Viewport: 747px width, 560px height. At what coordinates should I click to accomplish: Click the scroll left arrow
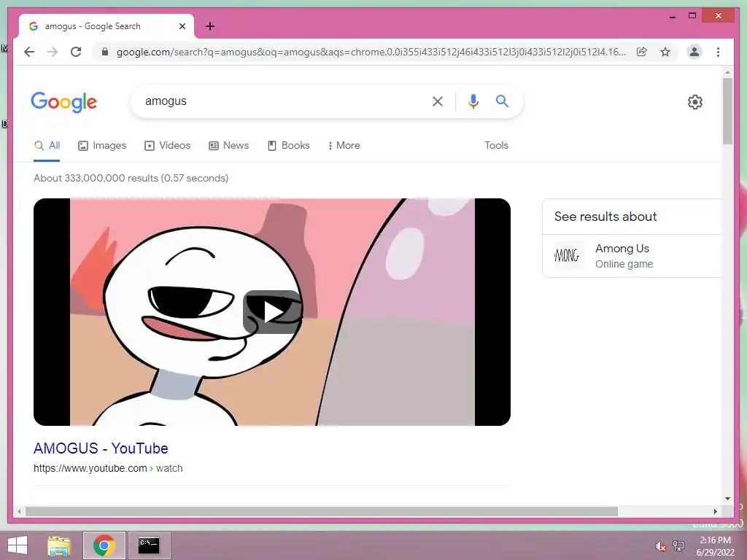(19, 511)
